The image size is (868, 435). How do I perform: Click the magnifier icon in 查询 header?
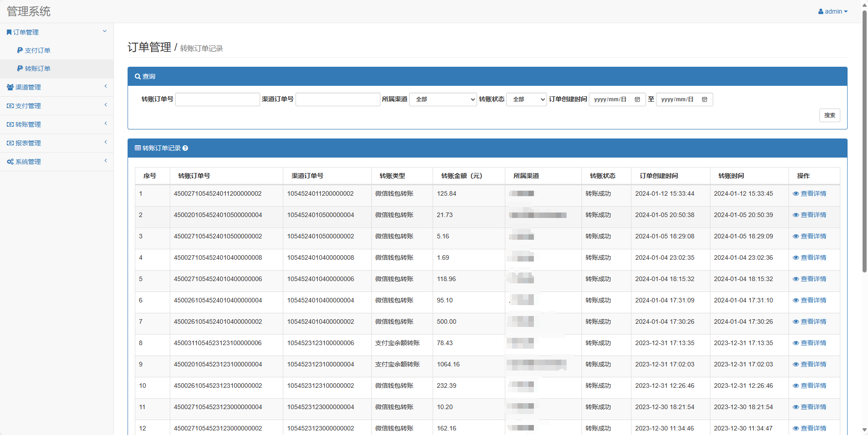[138, 77]
